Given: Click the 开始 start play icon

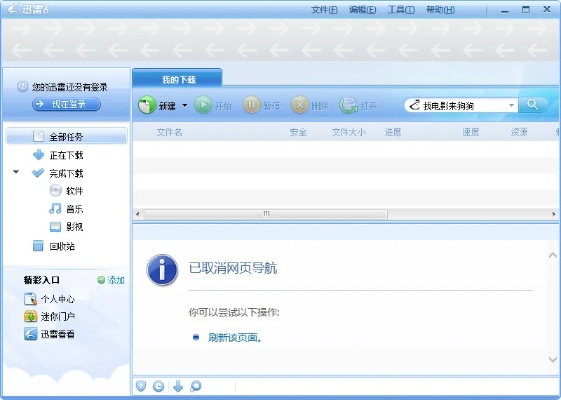Looking at the screenshot, I should tap(203, 105).
